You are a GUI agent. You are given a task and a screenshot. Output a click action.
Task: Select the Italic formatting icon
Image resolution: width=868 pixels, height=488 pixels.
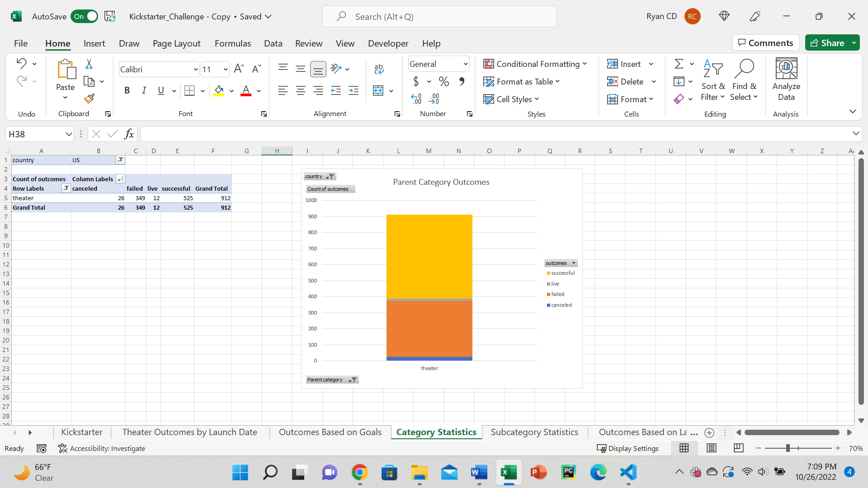pos(144,90)
